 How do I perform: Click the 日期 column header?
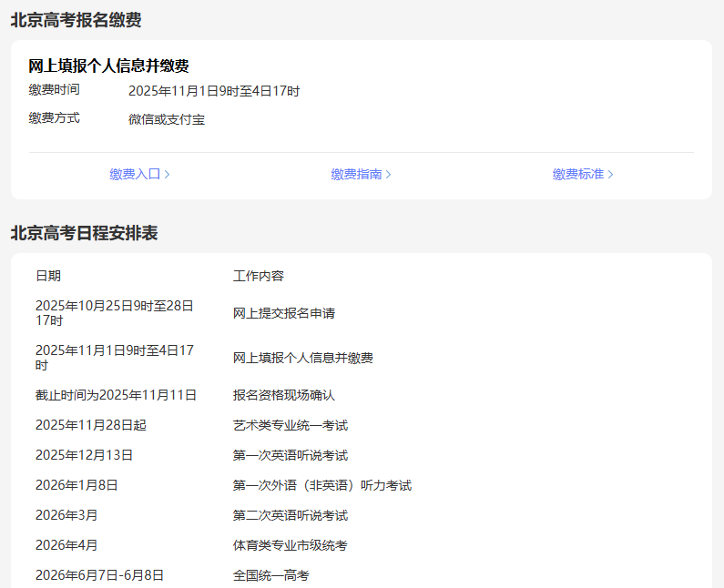pyautogui.click(x=48, y=276)
